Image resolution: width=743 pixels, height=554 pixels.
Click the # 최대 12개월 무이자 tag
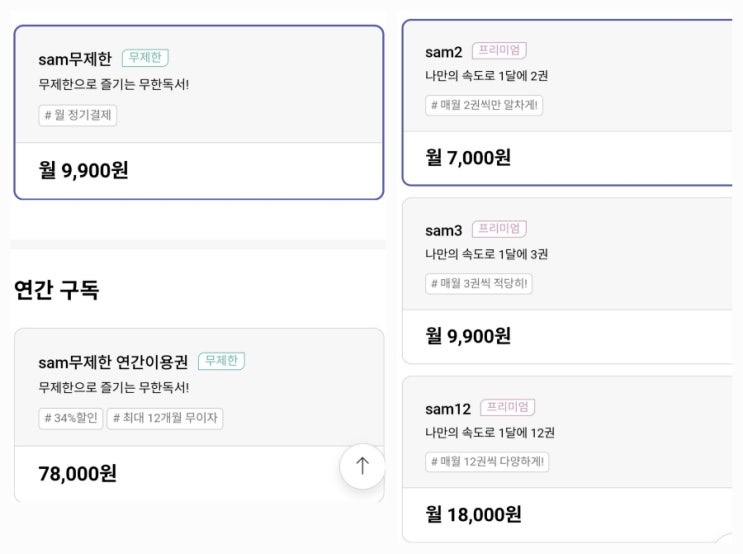[165, 418]
